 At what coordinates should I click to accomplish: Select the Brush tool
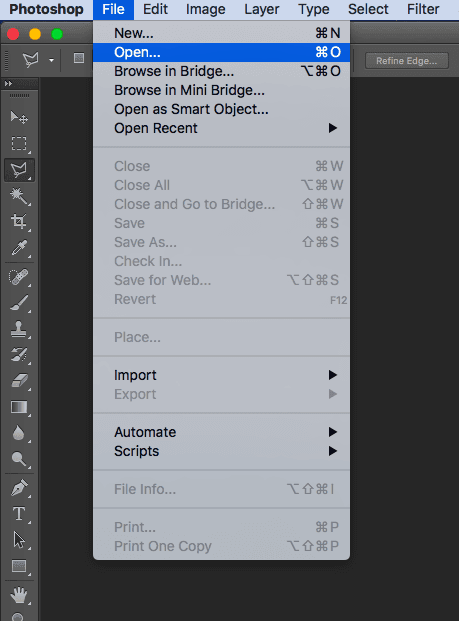pyautogui.click(x=19, y=303)
